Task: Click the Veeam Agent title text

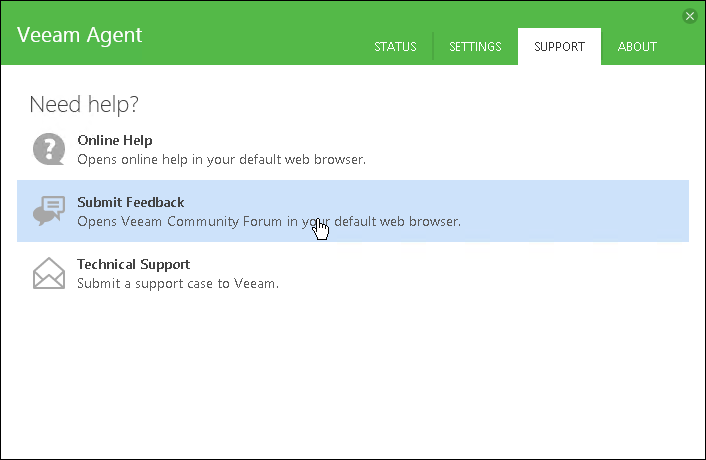Action: pyautogui.click(x=80, y=35)
